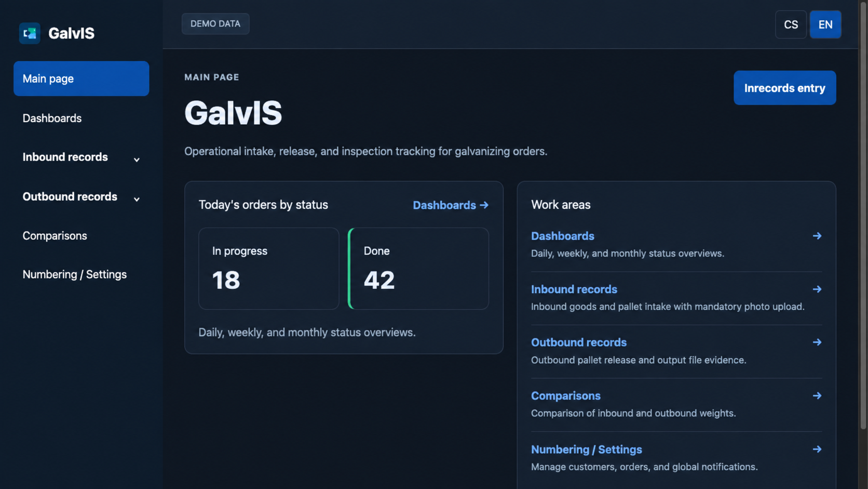Switch language to CS
Screen dimensions: 868x489
791,24
